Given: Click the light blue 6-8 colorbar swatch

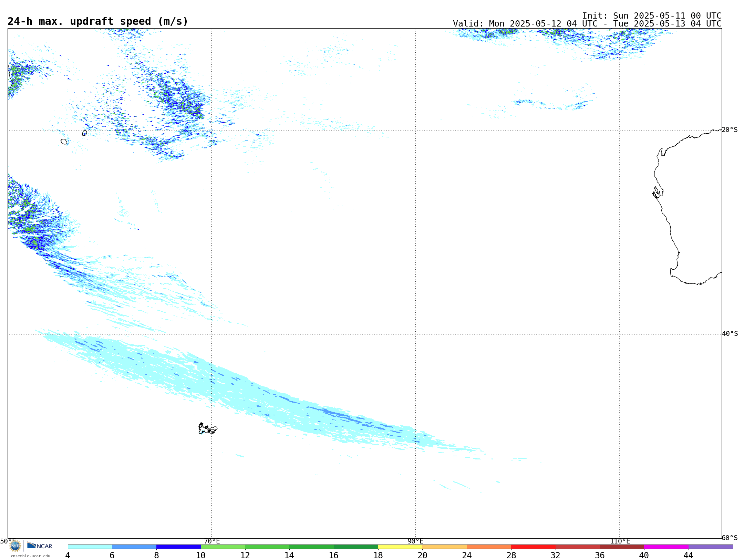Looking at the screenshot, I should pos(134,547).
